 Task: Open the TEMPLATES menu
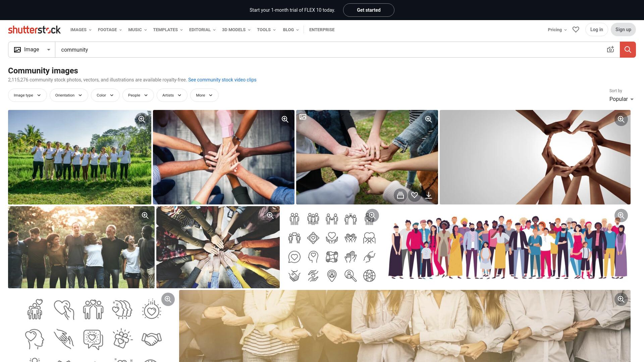[168, 29]
